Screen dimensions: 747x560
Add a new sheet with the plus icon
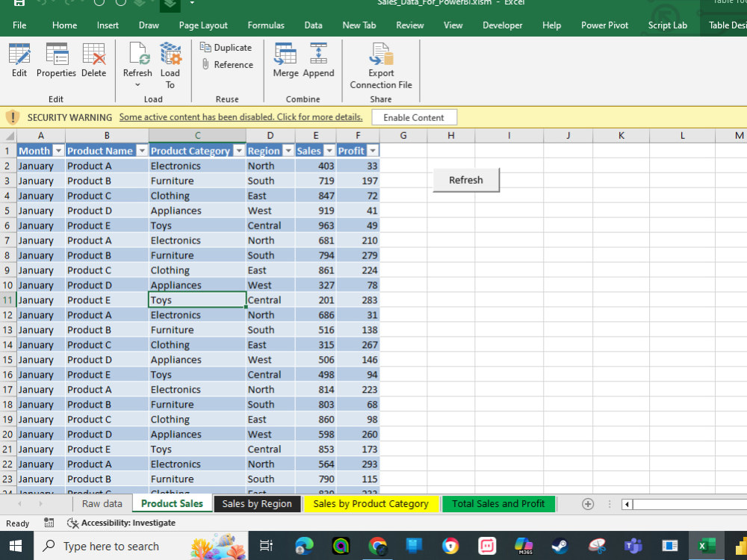[588, 504]
